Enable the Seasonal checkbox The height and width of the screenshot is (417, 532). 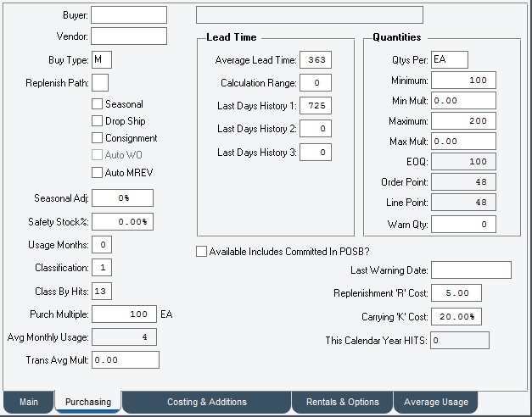tap(98, 104)
